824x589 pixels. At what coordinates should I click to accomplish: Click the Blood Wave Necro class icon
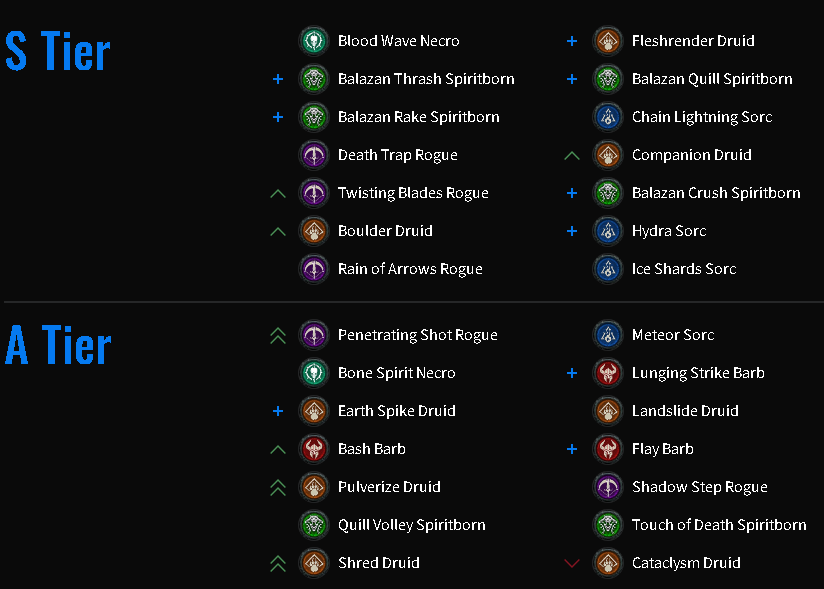click(314, 41)
